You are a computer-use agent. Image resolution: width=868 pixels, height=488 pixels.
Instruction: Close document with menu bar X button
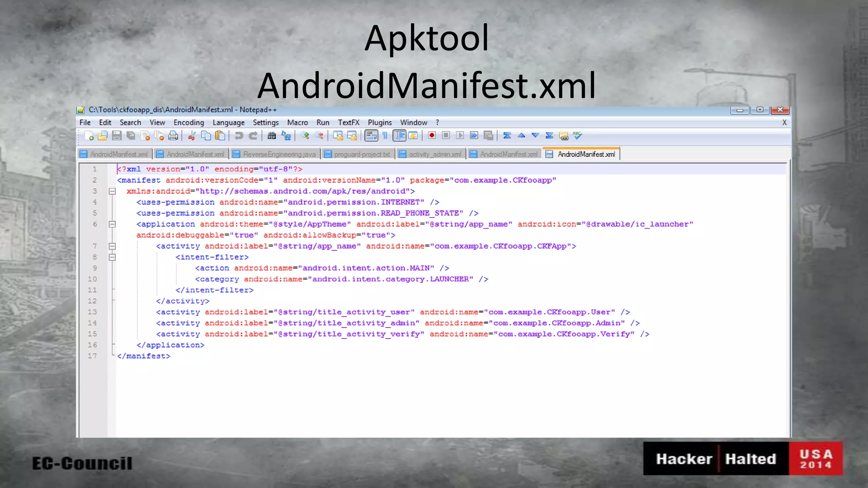click(785, 122)
